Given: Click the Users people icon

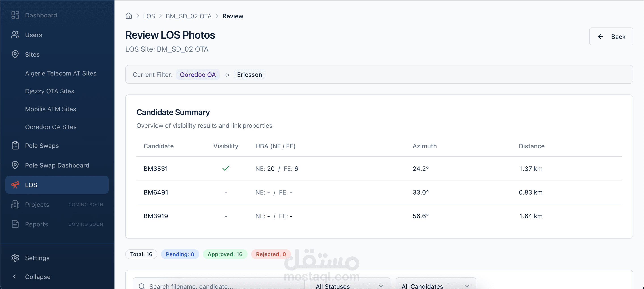Looking at the screenshot, I should pos(15,35).
